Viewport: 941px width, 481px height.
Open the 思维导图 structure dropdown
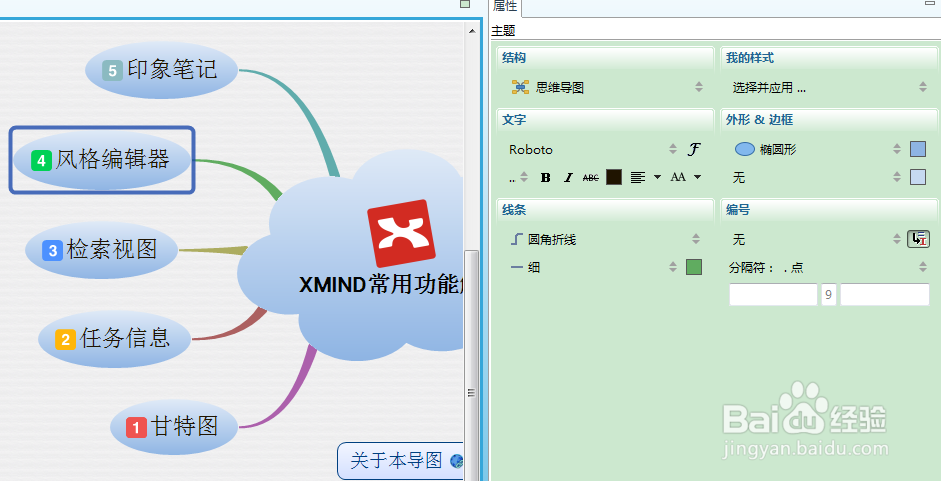pos(606,88)
